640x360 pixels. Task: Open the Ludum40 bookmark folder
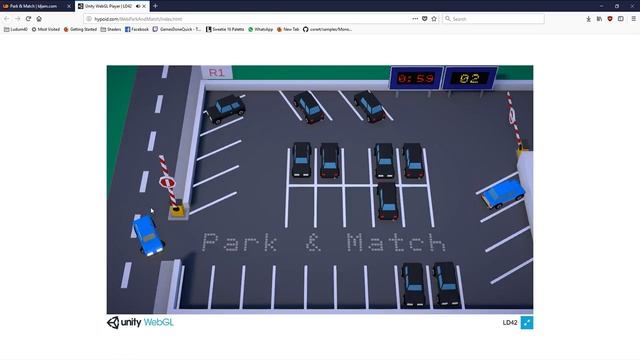(x=16, y=29)
